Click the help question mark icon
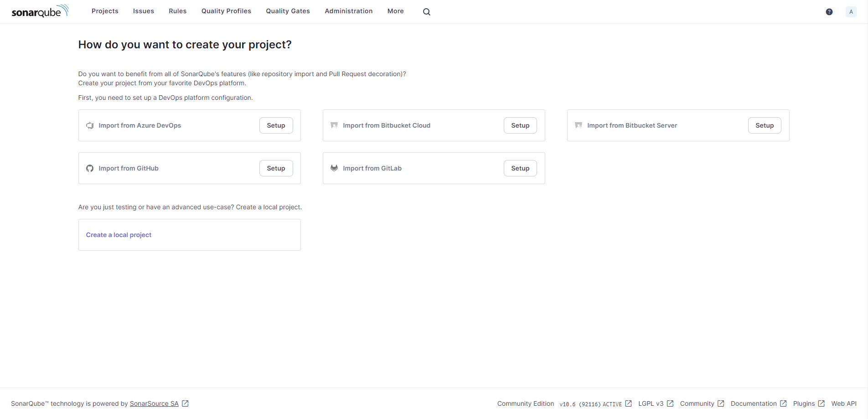The height and width of the screenshot is (419, 868). click(829, 11)
